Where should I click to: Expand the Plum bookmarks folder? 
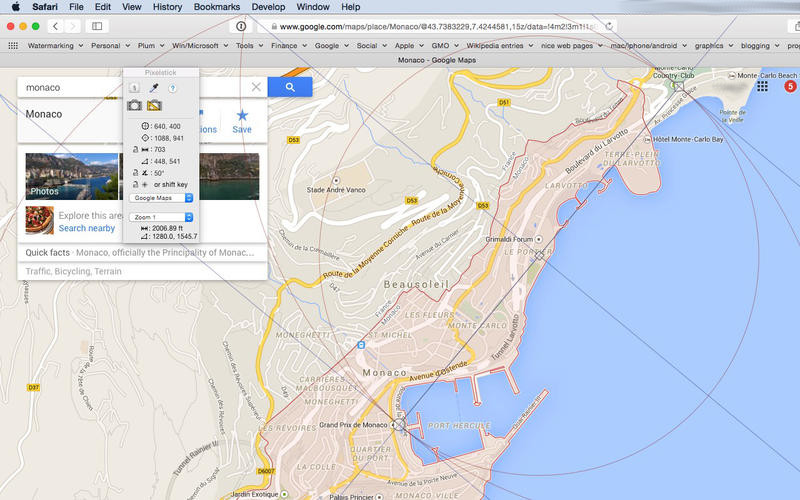[151, 45]
